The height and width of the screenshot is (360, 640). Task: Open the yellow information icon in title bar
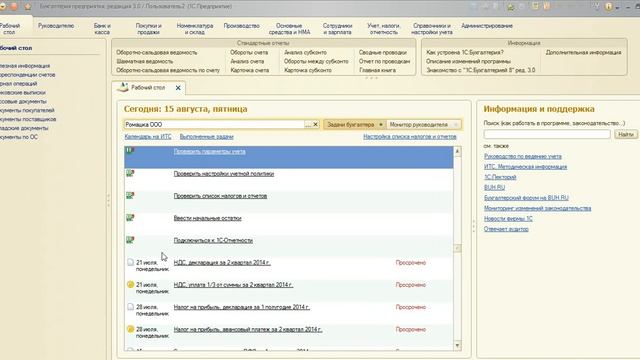pyautogui.click(x=609, y=7)
